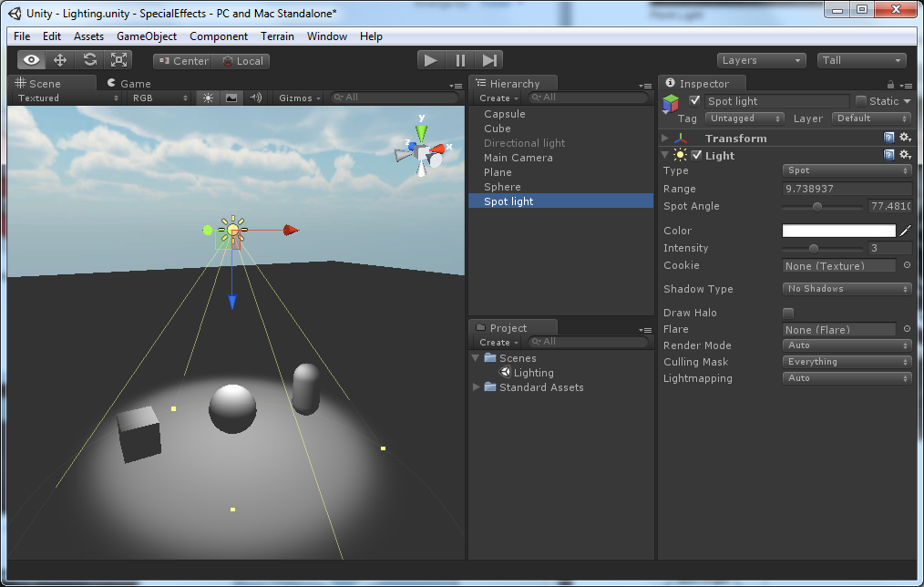This screenshot has width=924, height=587.
Task: Toggle pivot mode Center button
Action: pyautogui.click(x=184, y=61)
